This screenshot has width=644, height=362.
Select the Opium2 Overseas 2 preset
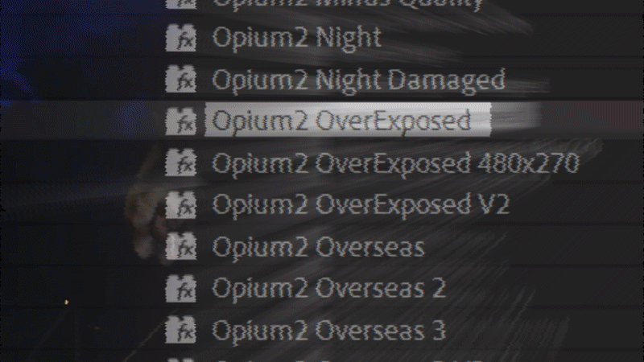(x=329, y=289)
